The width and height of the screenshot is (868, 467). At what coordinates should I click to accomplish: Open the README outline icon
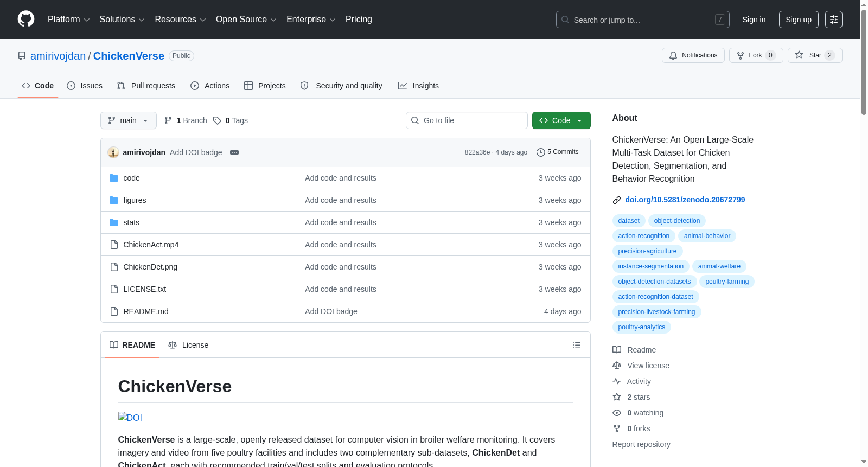[577, 345]
